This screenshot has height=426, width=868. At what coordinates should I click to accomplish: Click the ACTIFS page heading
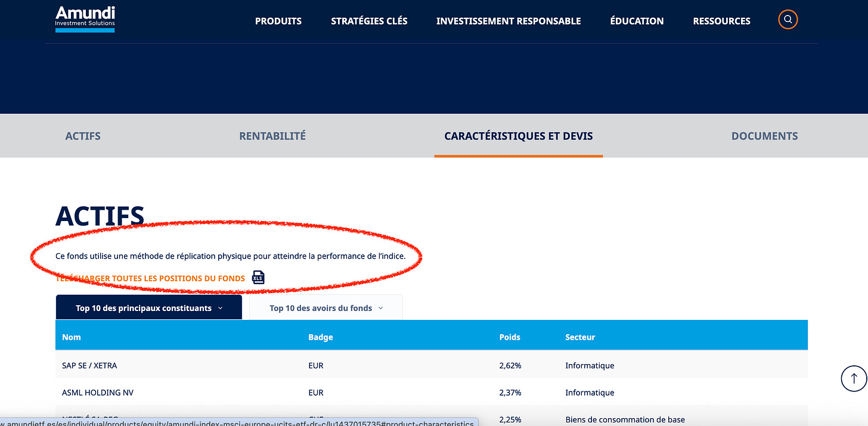100,216
